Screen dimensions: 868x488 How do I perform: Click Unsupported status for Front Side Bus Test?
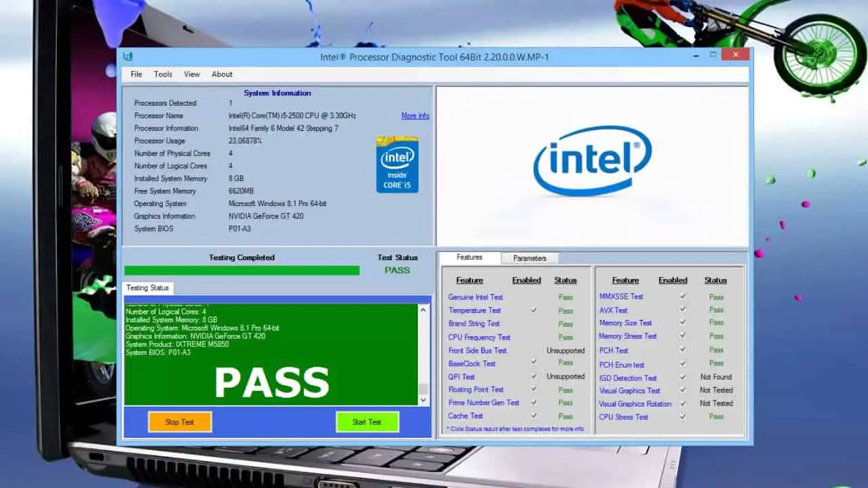(566, 350)
